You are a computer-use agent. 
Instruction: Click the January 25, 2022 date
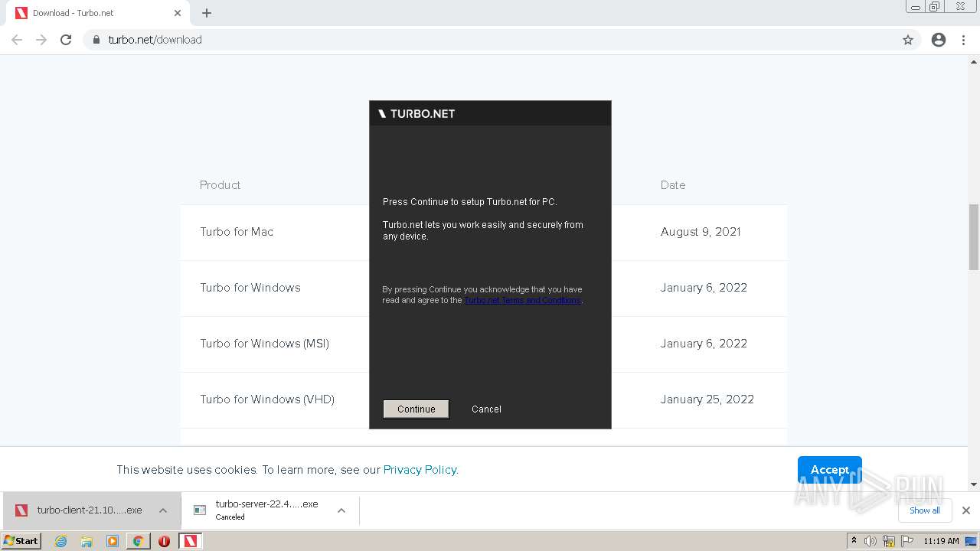click(x=707, y=399)
